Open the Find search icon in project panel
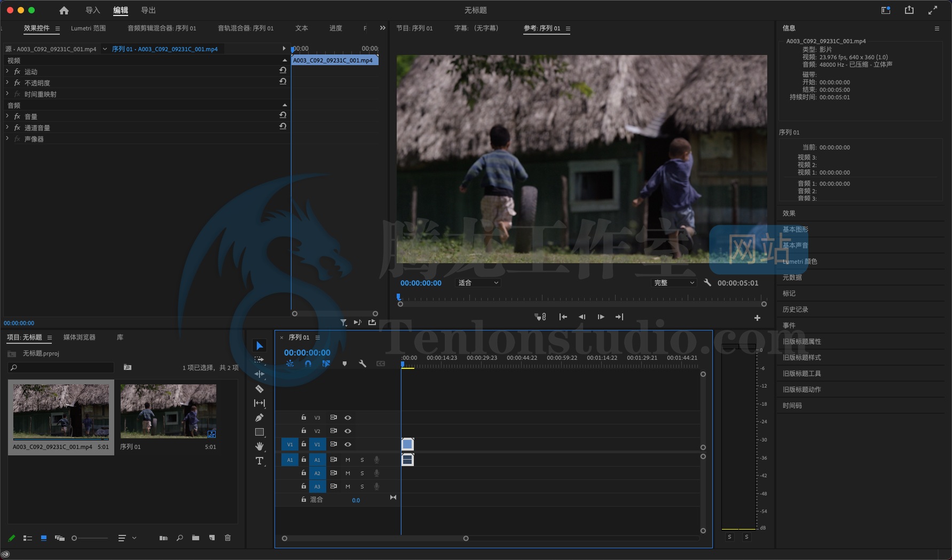The height and width of the screenshot is (560, 952). point(180,538)
